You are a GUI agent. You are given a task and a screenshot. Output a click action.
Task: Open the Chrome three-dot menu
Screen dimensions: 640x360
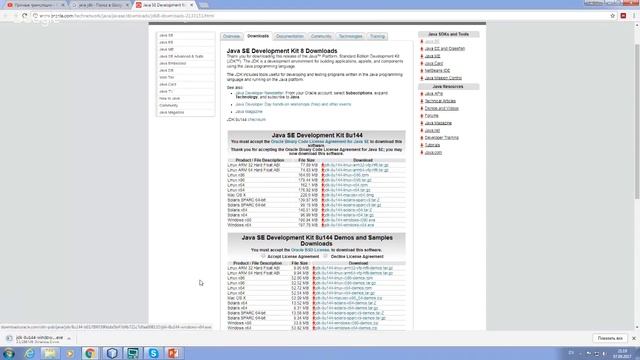[634, 16]
